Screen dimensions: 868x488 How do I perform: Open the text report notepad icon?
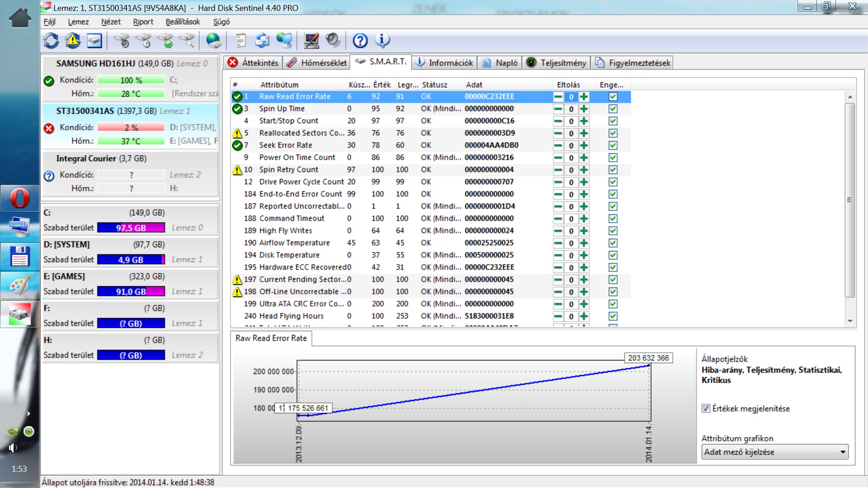pos(241,41)
